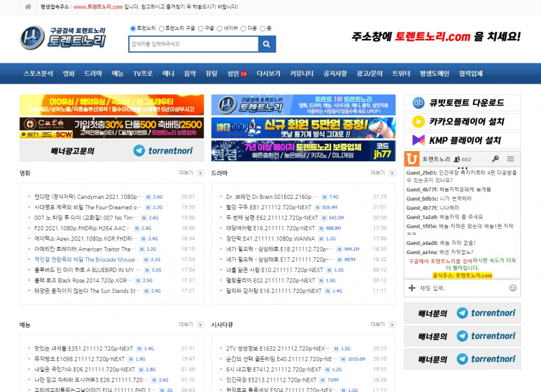Click the plus icon beside chat input
Image resolution: width=541 pixels, height=392 pixels.
pos(411,288)
